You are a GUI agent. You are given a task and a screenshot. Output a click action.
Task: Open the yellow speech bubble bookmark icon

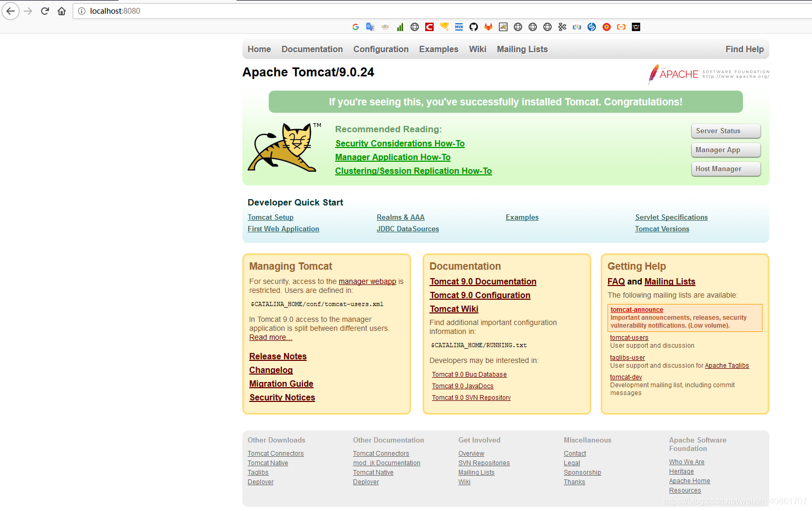[444, 27]
